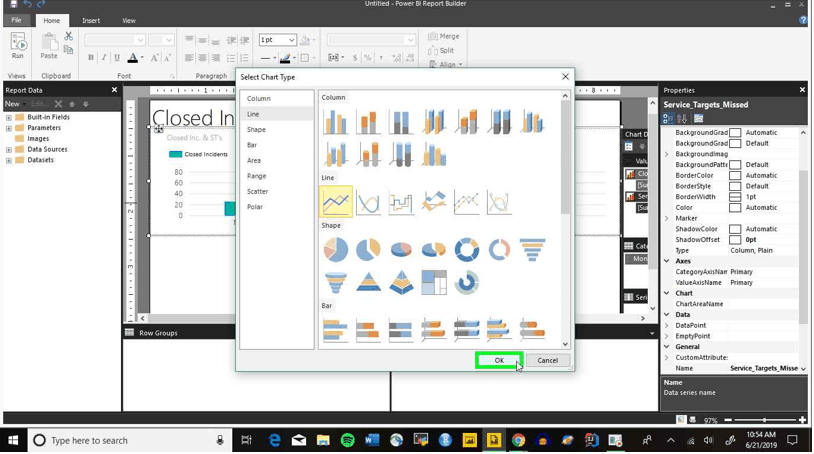Screen dimensions: 814x454
Task: Choose the plain Line chart icon
Action: click(x=336, y=201)
